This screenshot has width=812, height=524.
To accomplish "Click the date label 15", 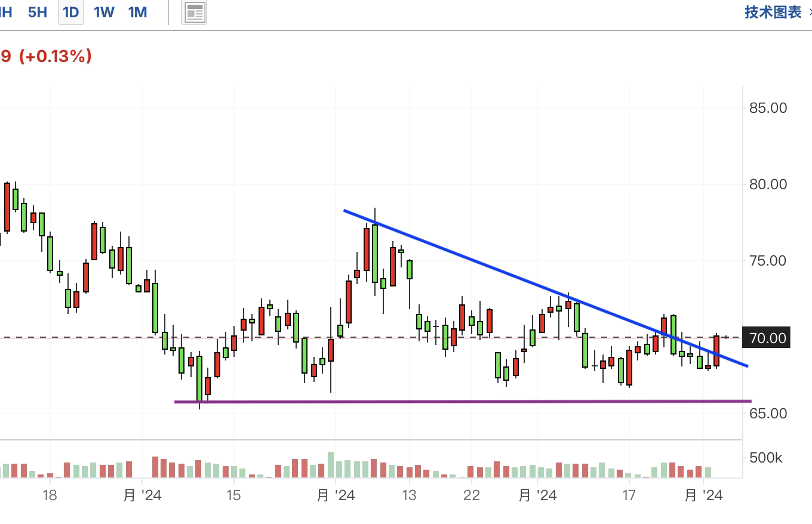I will (x=233, y=495).
